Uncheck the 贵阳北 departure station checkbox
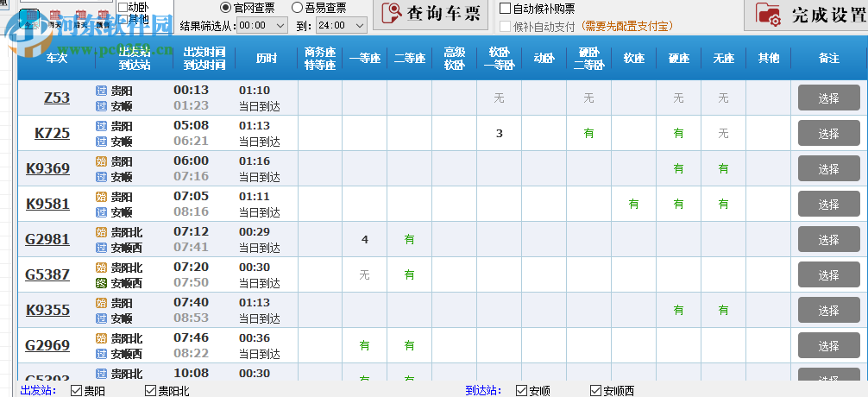The height and width of the screenshot is (397, 868). coord(150,391)
